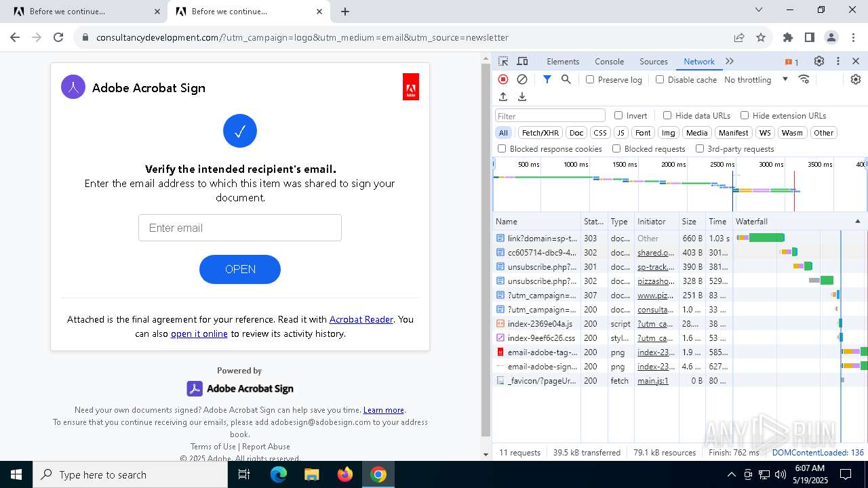Image resolution: width=868 pixels, height=488 pixels.
Task: Open Chrome extensions puzzle icon
Action: 787,37
